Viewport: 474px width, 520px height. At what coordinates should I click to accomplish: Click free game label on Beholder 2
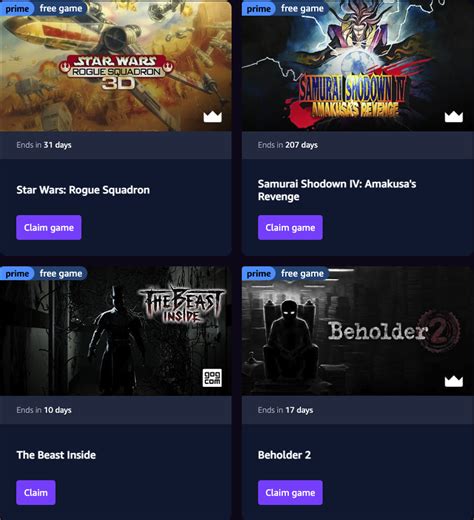tap(302, 274)
